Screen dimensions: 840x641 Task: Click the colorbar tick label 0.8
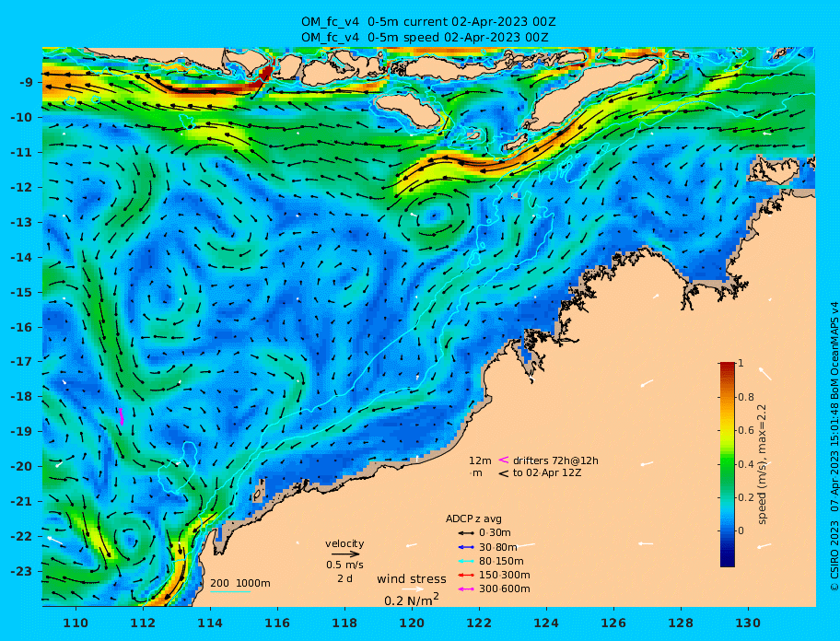pyautogui.click(x=746, y=397)
